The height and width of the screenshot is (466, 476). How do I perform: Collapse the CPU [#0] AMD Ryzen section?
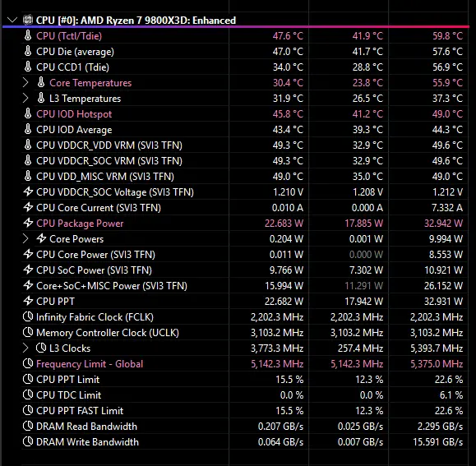point(12,21)
